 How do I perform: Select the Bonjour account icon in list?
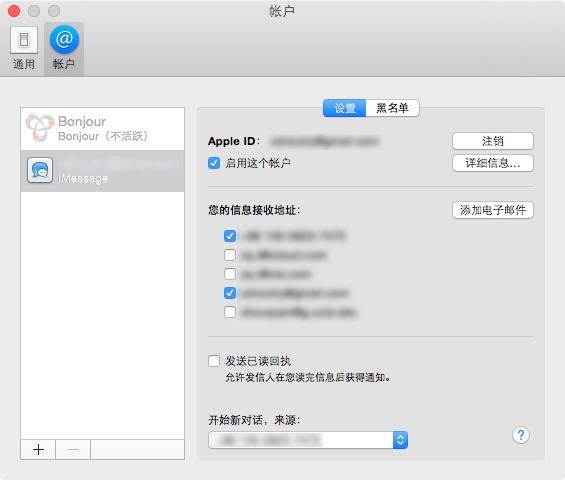coord(40,128)
